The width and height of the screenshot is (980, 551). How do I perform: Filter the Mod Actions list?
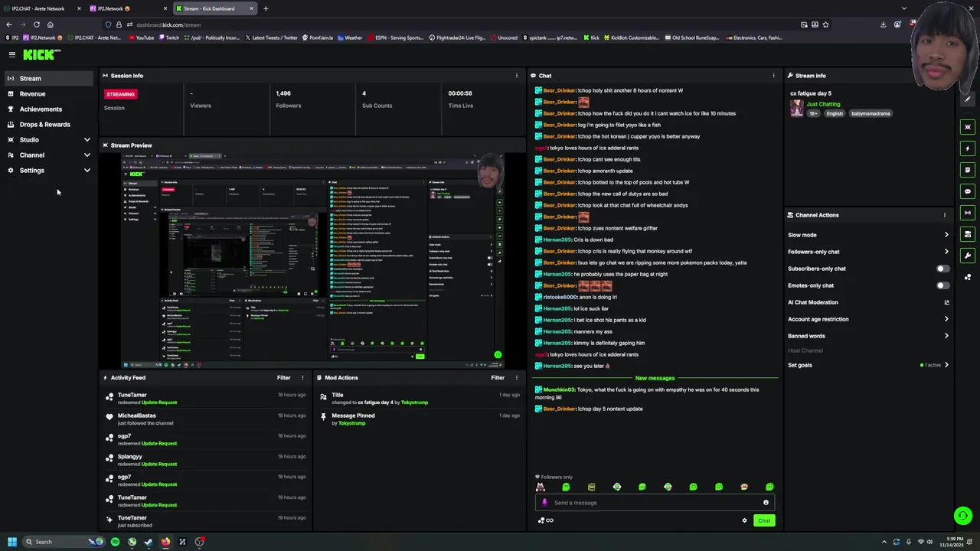498,377
